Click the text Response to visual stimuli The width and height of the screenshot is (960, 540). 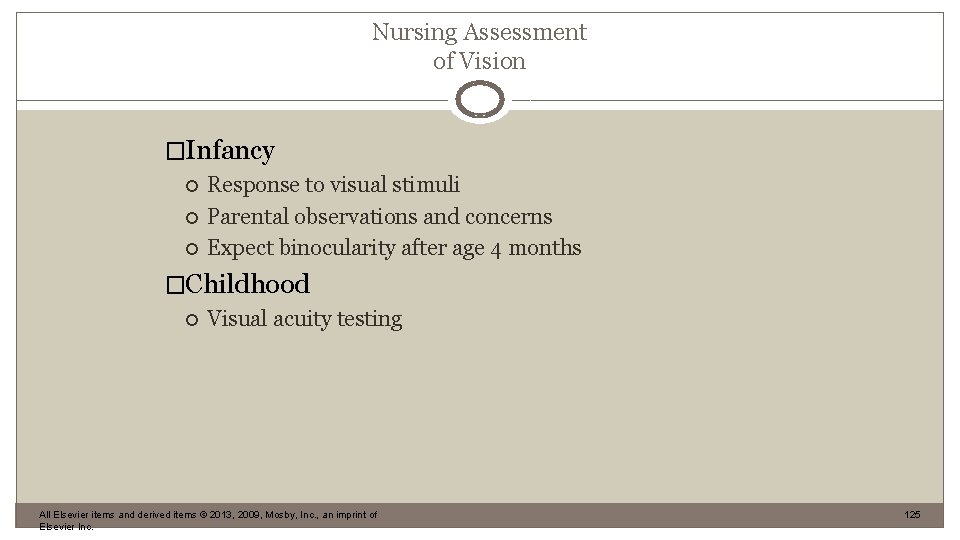333,185
